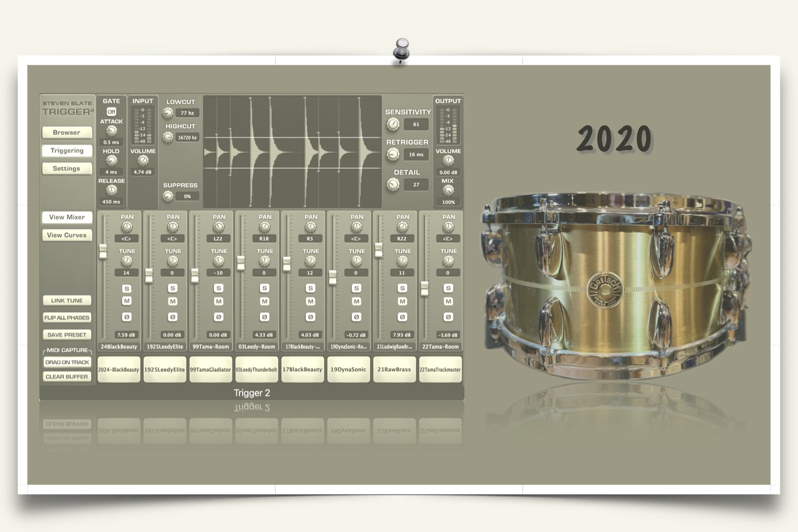Click the Gate HOLD knob
Screen dimensions: 798x532
click(x=111, y=160)
